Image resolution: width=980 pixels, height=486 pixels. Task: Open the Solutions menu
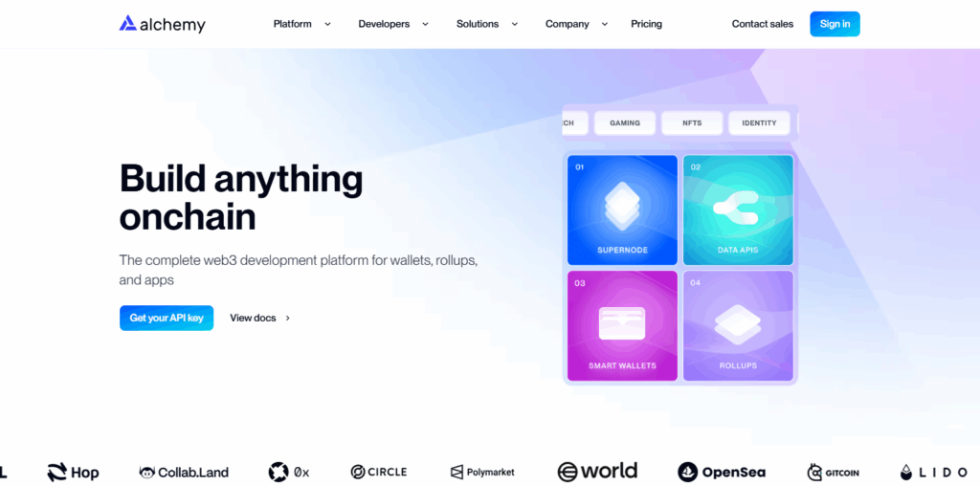(x=478, y=24)
